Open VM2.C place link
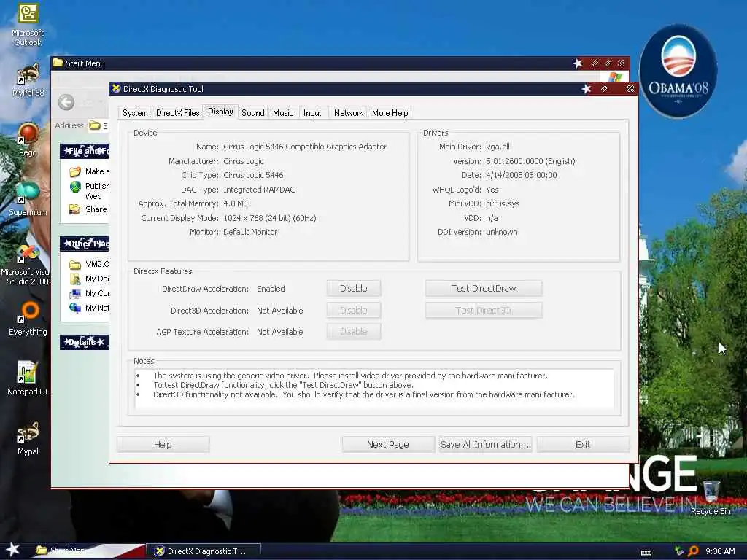Viewport: 747px width, 560px height. pos(90,264)
